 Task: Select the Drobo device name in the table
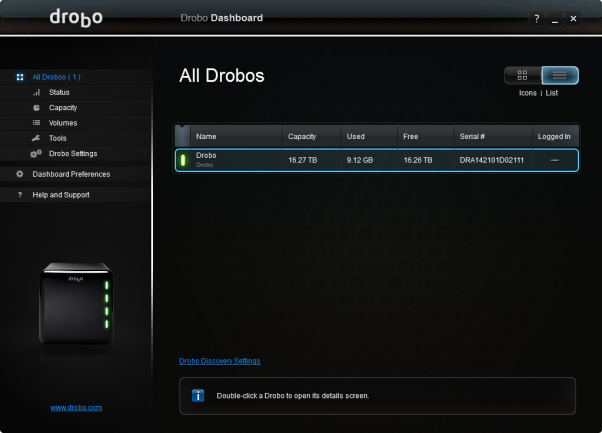point(206,155)
